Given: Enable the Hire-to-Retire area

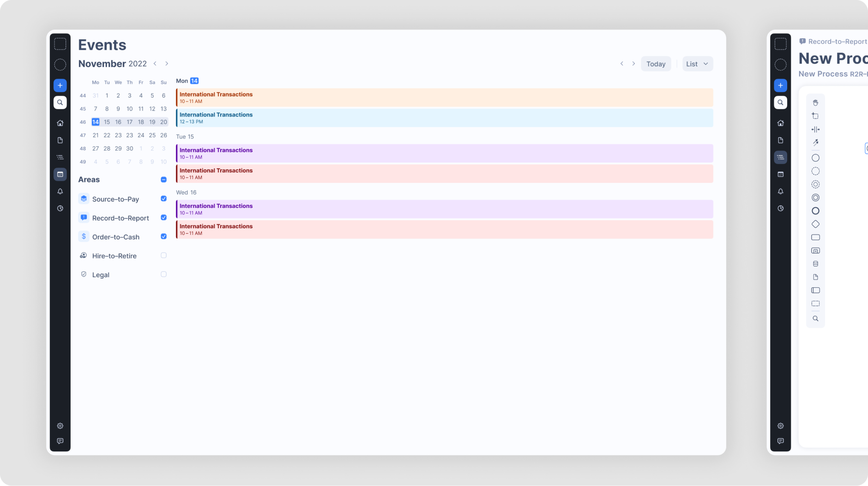Looking at the screenshot, I should click(163, 255).
